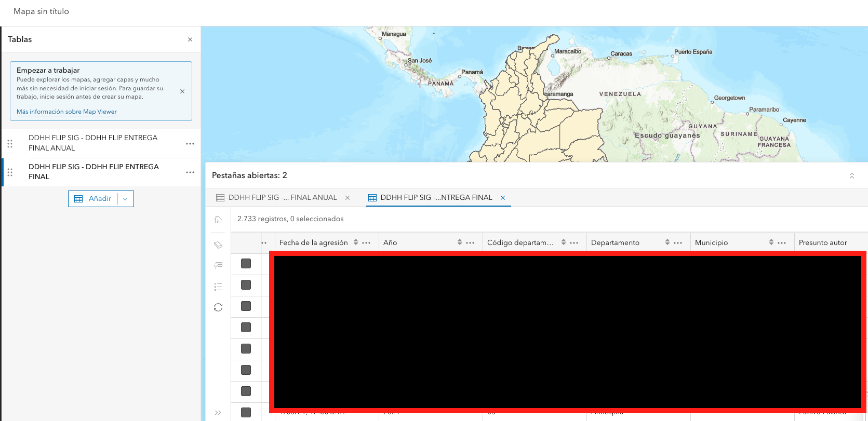Click Caracas on the map
The image size is (868, 421).
(621, 54)
